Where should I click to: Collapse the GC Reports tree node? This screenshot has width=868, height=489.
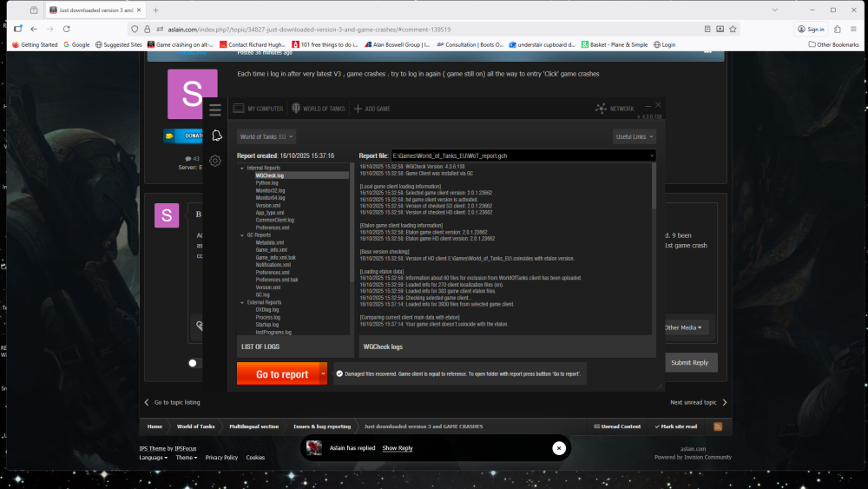coord(242,235)
